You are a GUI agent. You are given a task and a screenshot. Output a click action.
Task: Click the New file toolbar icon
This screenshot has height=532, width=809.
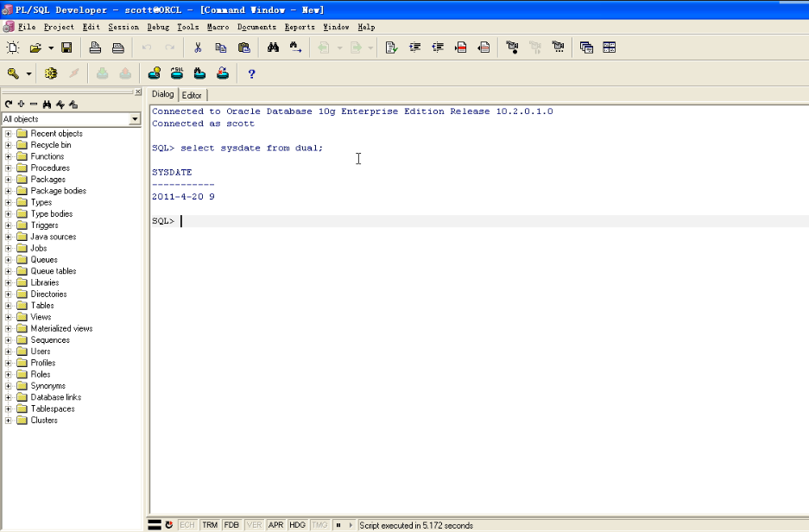(x=13, y=47)
